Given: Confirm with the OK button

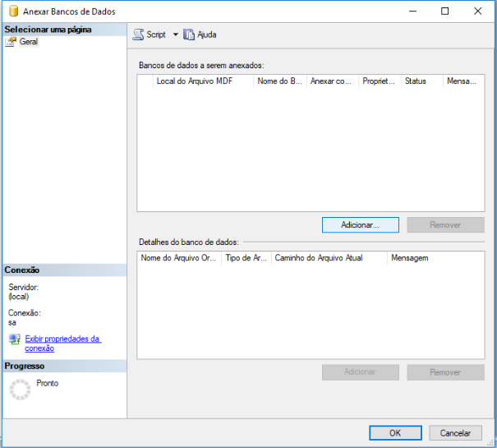Looking at the screenshot, I should (x=395, y=433).
